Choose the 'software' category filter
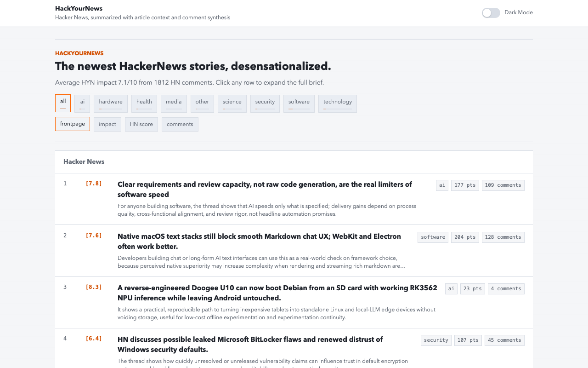Screen dimensions: 588x368 (x=299, y=103)
